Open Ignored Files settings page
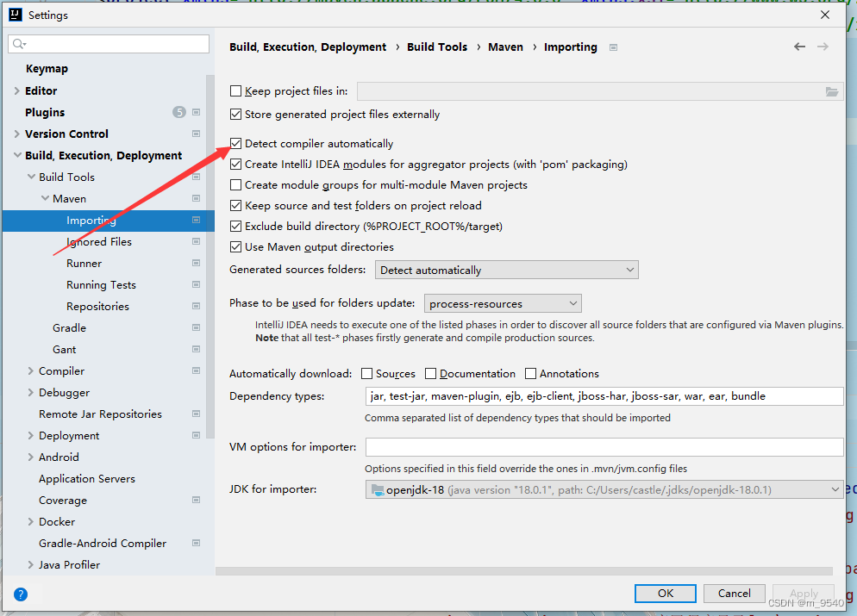The image size is (857, 616). [99, 241]
